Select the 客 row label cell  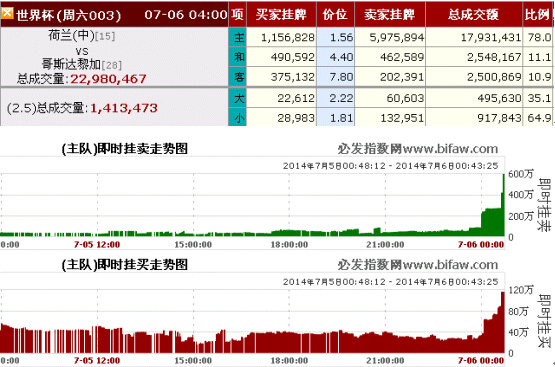click(x=238, y=77)
